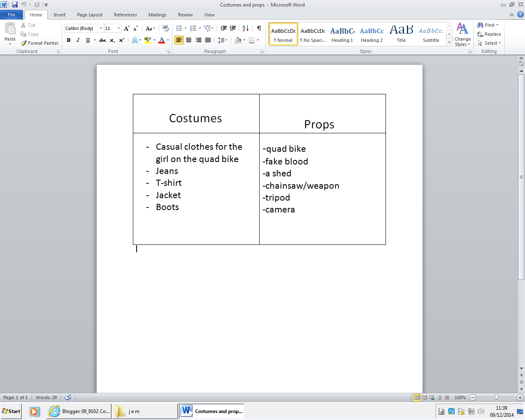The image size is (525, 420).
Task: Toggle Italic formatting
Action: [x=78, y=40]
